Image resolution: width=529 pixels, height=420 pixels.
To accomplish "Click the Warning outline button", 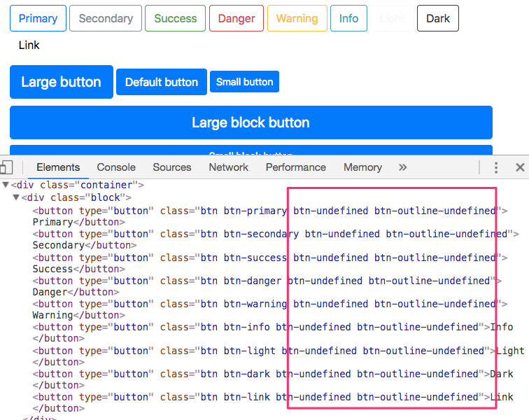I will [x=297, y=18].
